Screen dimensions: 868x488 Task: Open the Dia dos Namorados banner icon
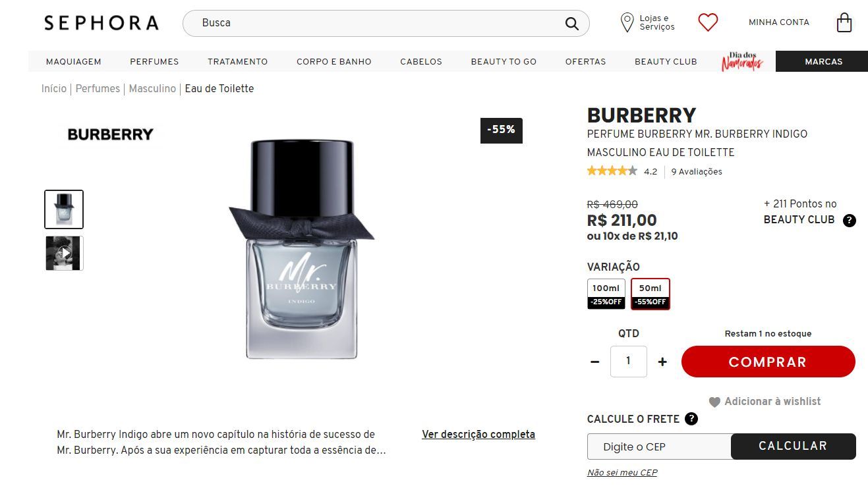coord(742,61)
